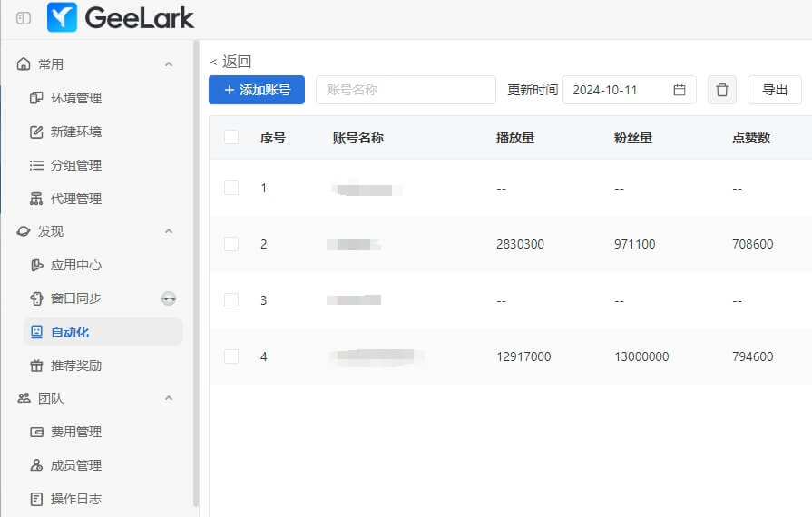812x517 pixels.
Task: Click the 窗口同步 badge icon
Action: point(168,298)
